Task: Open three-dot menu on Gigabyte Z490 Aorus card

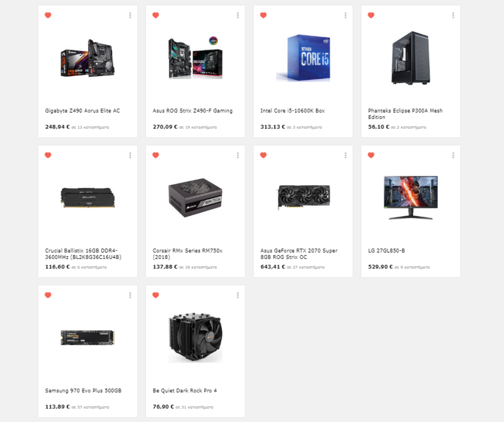Action: click(130, 15)
